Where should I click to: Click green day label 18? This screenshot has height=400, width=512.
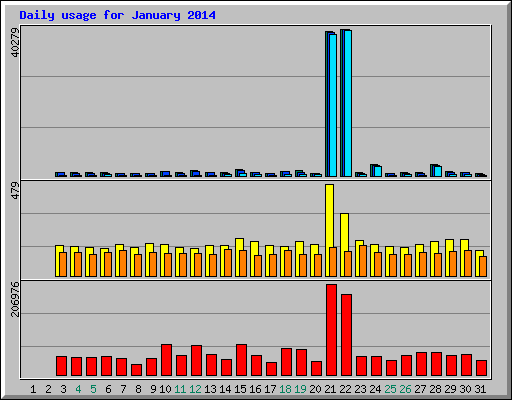click(285, 389)
